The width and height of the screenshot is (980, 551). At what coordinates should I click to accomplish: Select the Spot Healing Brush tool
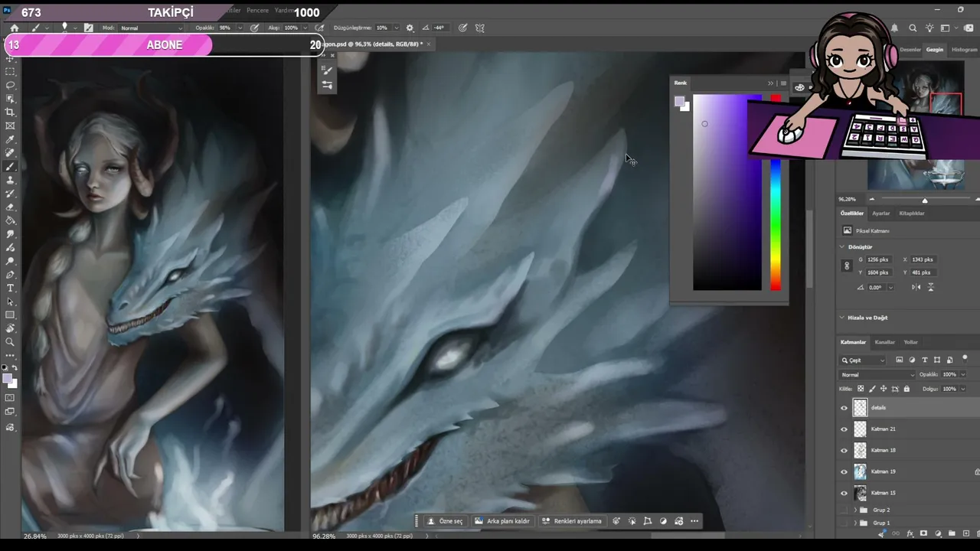[x=10, y=153]
